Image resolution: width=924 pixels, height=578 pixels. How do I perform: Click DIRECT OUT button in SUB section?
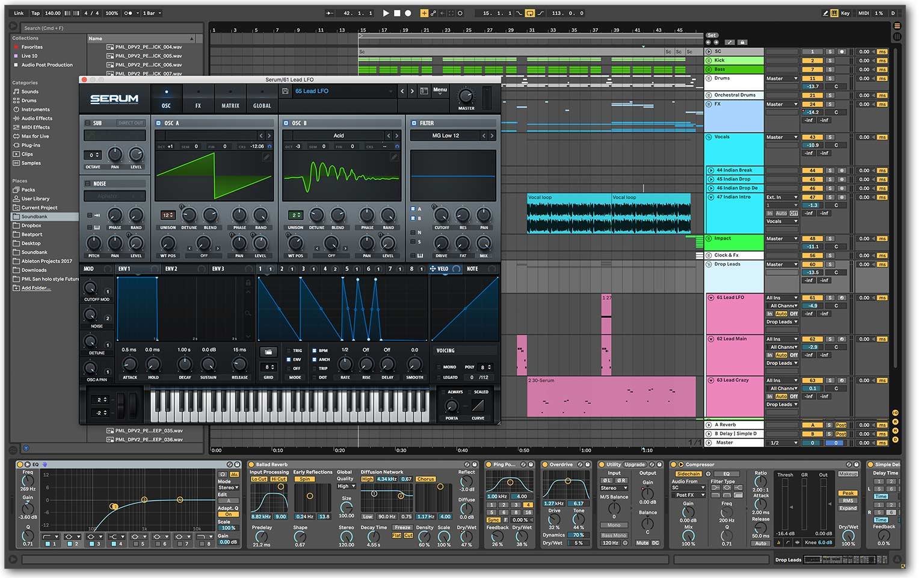[x=131, y=123]
